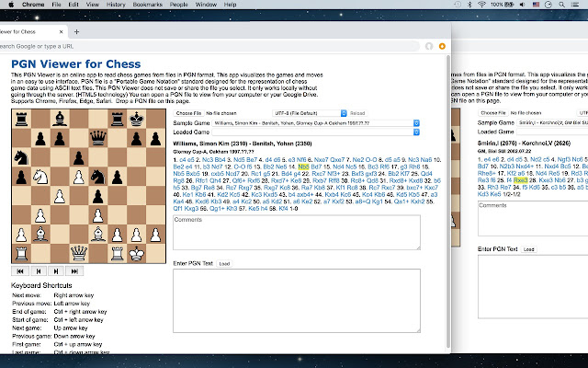Viewport: 588px width, 368px height.
Task: Open the Help menu
Action: click(x=230, y=5)
